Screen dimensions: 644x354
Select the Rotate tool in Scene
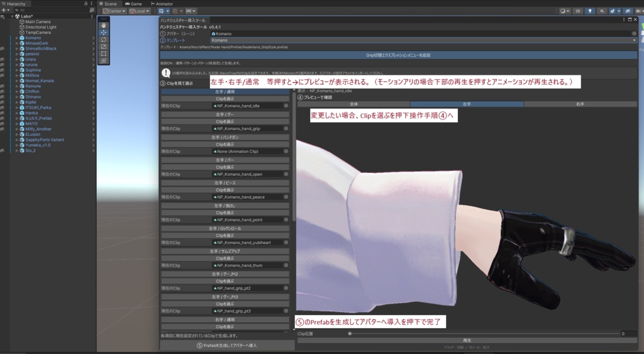(104, 40)
